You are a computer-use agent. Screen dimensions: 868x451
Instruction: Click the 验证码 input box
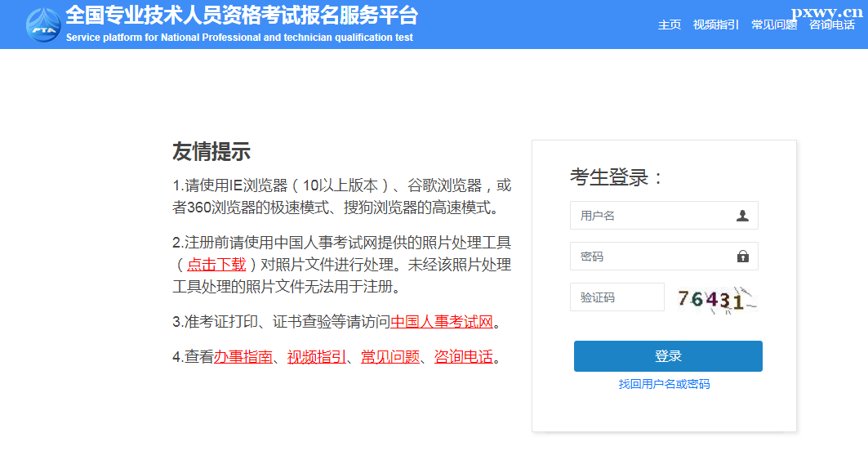tap(617, 297)
